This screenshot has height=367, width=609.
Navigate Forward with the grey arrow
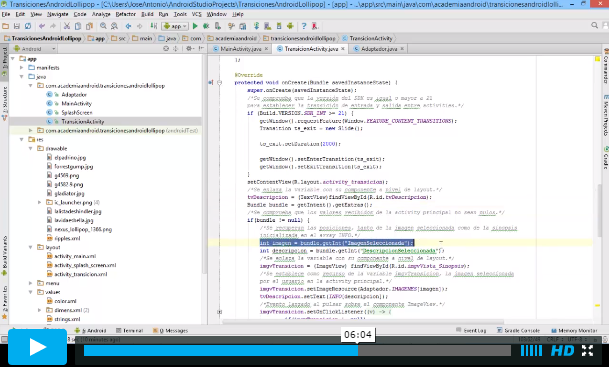tap(140, 26)
